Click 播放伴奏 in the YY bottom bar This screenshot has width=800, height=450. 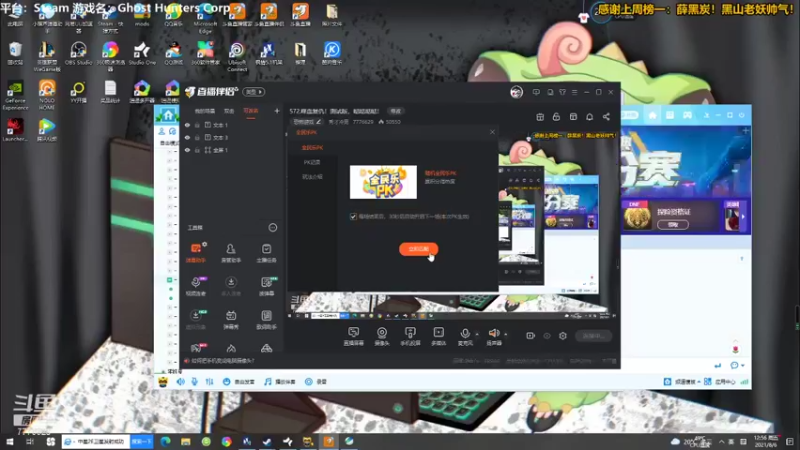pos(280,382)
